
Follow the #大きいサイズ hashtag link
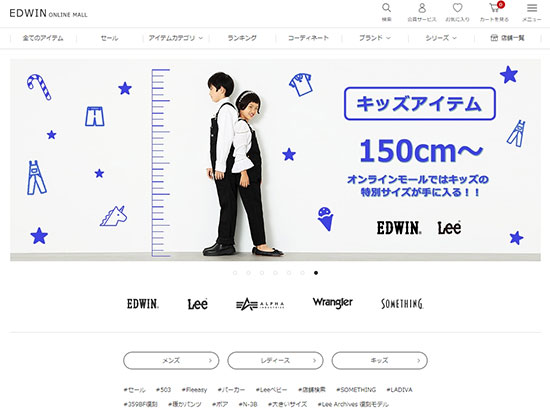pyautogui.click(x=288, y=404)
